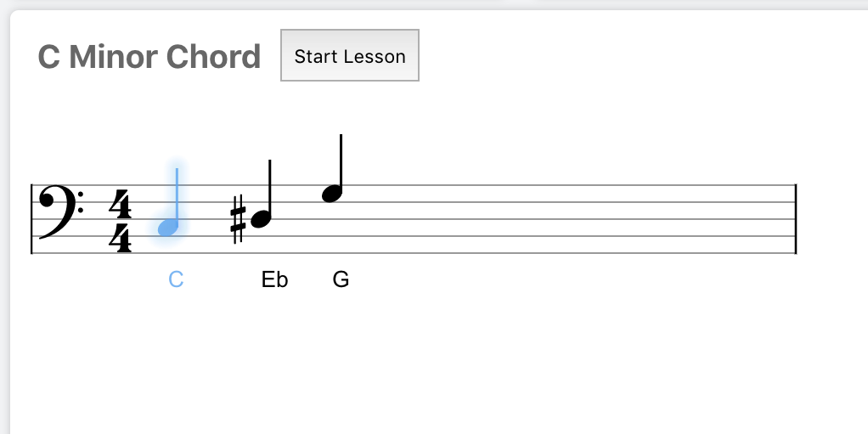Click the bottom 4 of the time signature
This screenshot has width=868, height=434.
(120, 237)
